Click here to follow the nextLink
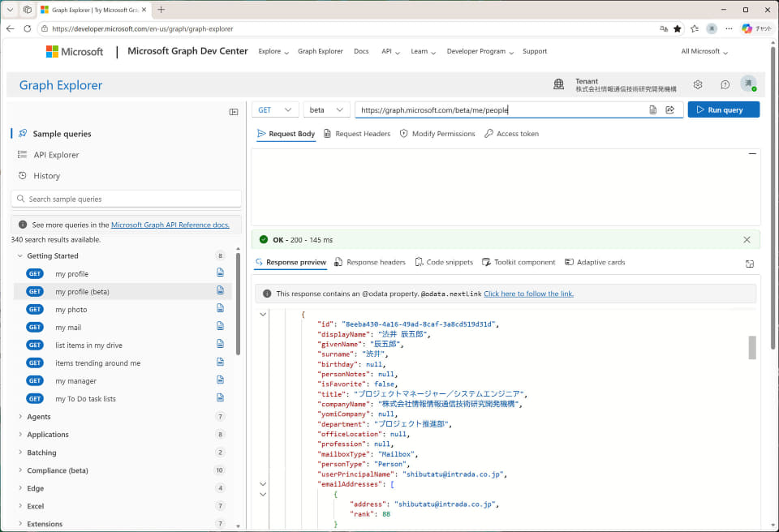 pyautogui.click(x=528, y=294)
